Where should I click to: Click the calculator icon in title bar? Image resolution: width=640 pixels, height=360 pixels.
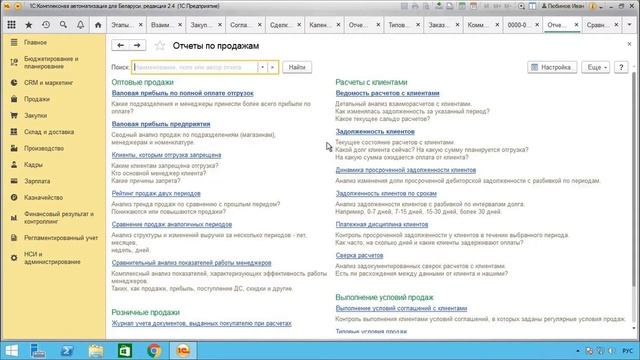[462, 6]
